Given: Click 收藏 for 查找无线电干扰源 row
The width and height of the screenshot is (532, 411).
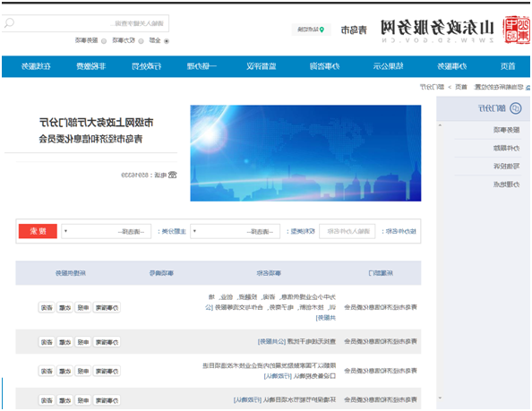Looking at the screenshot, I should tap(64, 342).
